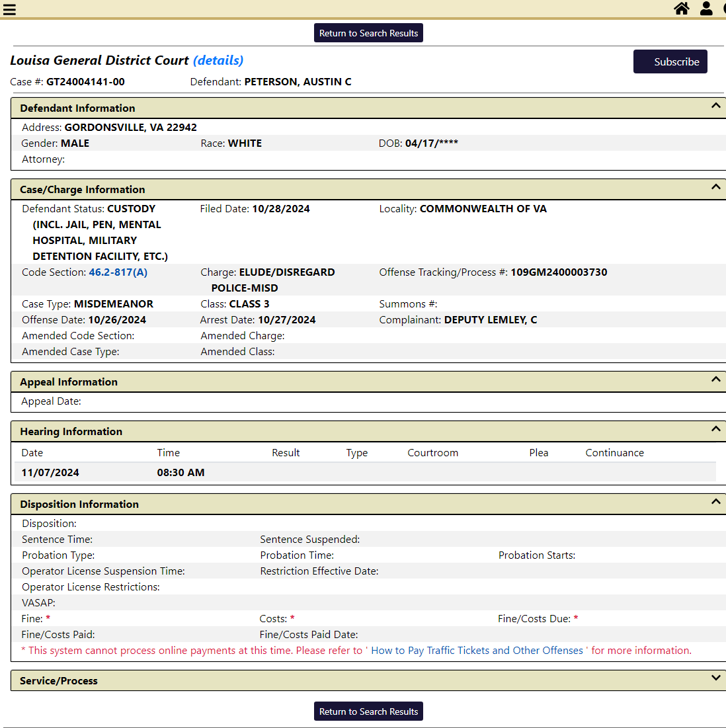The width and height of the screenshot is (726, 728).
Task: Click the Service/Process header
Action: pos(368,680)
